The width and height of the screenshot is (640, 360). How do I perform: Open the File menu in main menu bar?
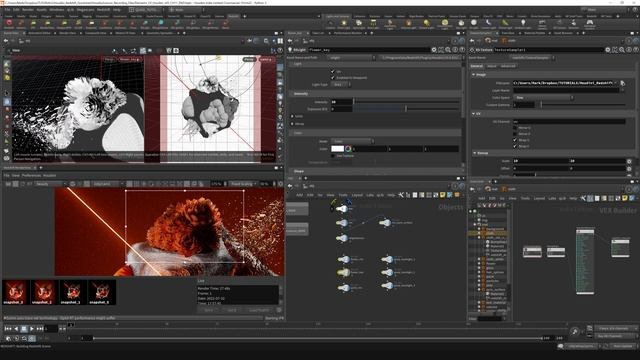click(7, 9)
